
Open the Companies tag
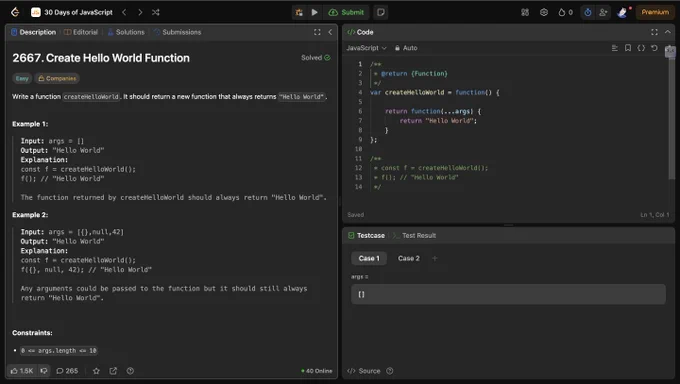[x=57, y=79]
